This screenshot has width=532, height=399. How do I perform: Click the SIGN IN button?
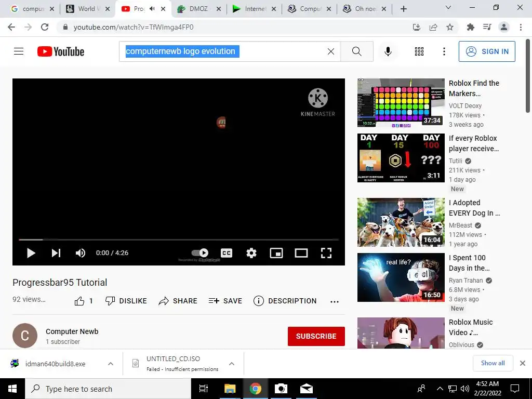[487, 51]
